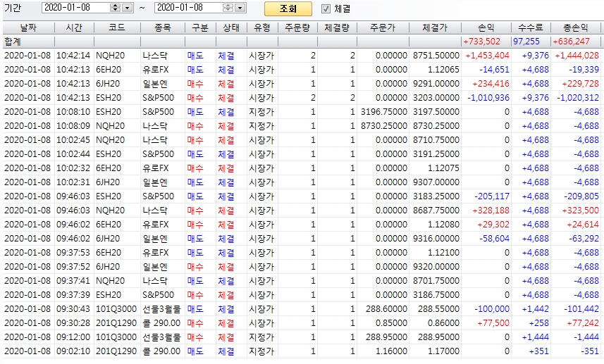Click the profit value +1,453,404
Screen dimensions: 604x364
pos(487,56)
